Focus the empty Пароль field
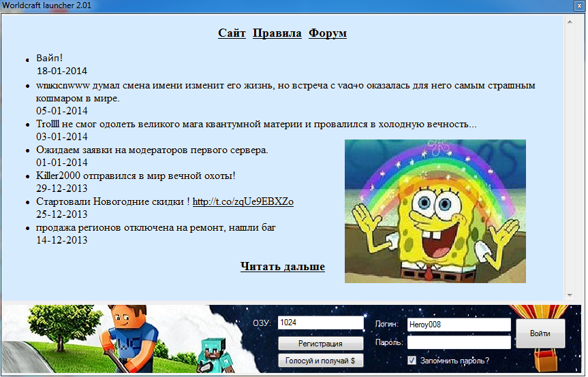The image size is (588, 377). 459,342
